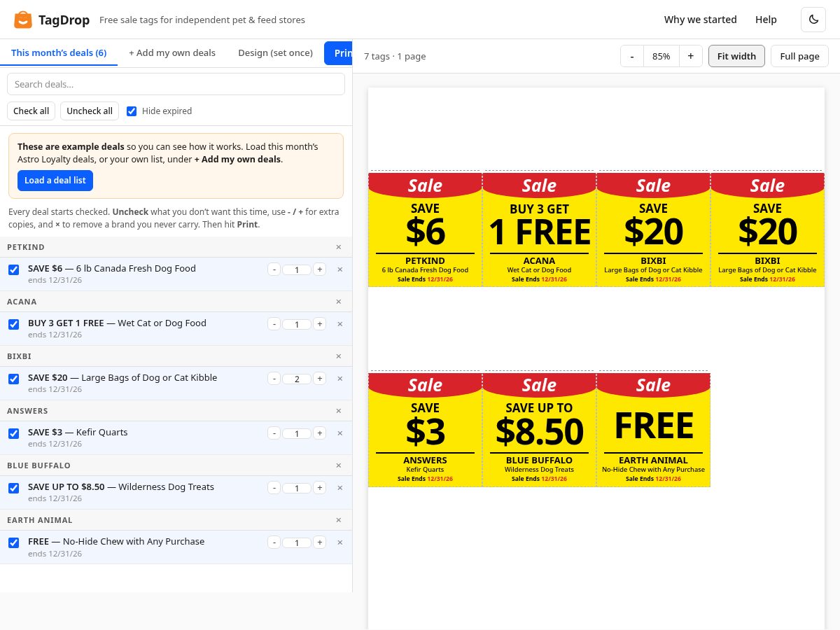The width and height of the screenshot is (840, 630).
Task: Select Full page view
Action: click(799, 56)
